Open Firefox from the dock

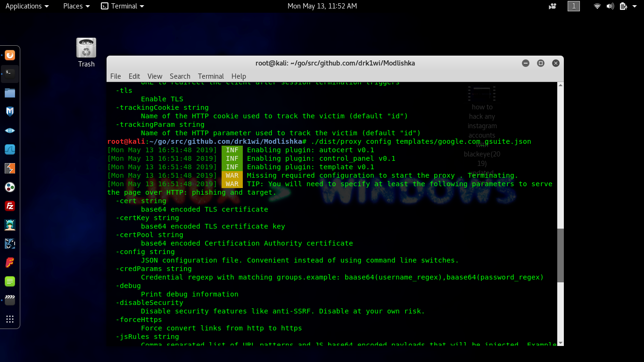coord(10,55)
